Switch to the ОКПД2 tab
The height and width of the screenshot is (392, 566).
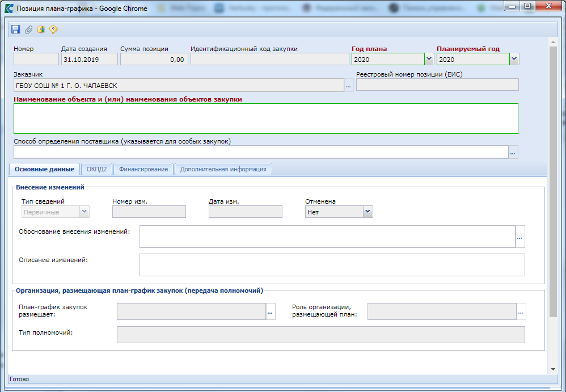[x=96, y=169]
